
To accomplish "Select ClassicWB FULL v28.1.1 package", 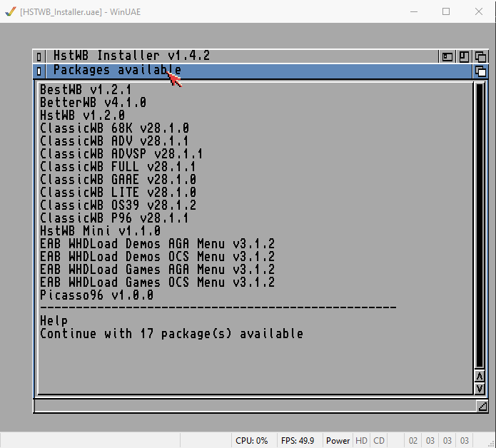I will click(118, 167).
